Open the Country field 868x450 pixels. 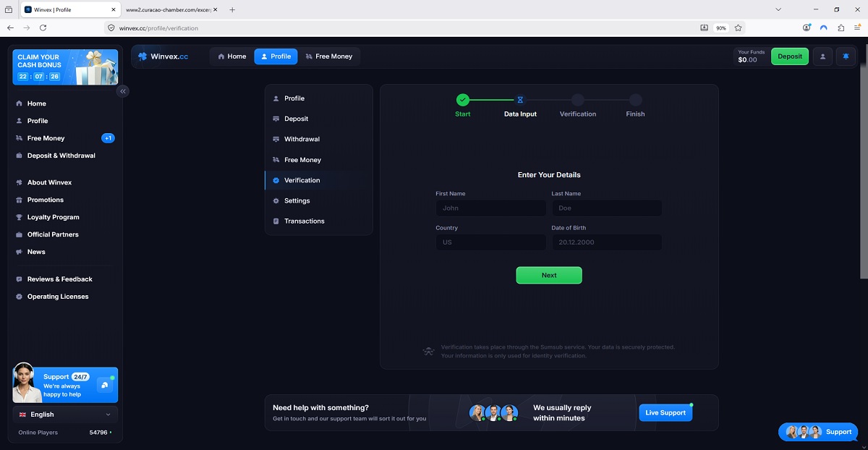(491, 242)
